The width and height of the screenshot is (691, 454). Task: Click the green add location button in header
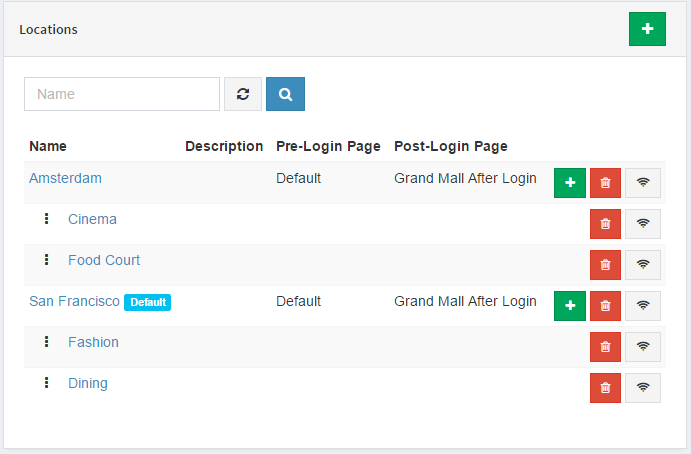647,29
